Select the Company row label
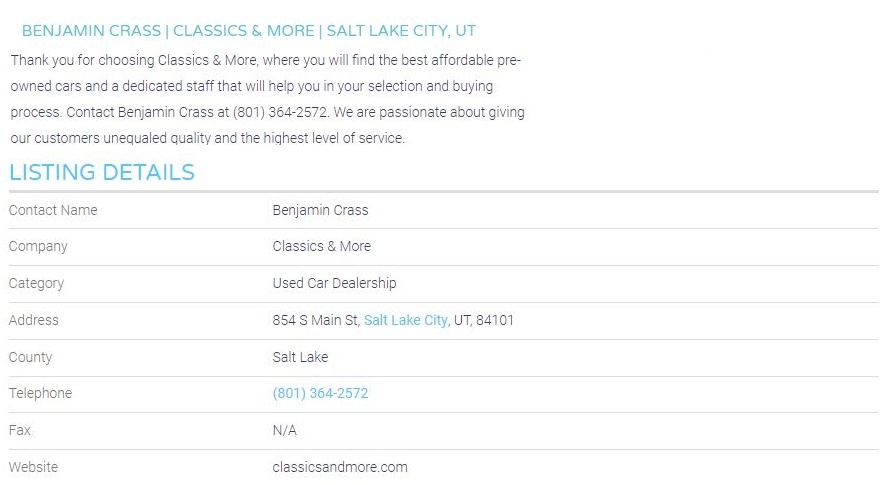 (38, 247)
